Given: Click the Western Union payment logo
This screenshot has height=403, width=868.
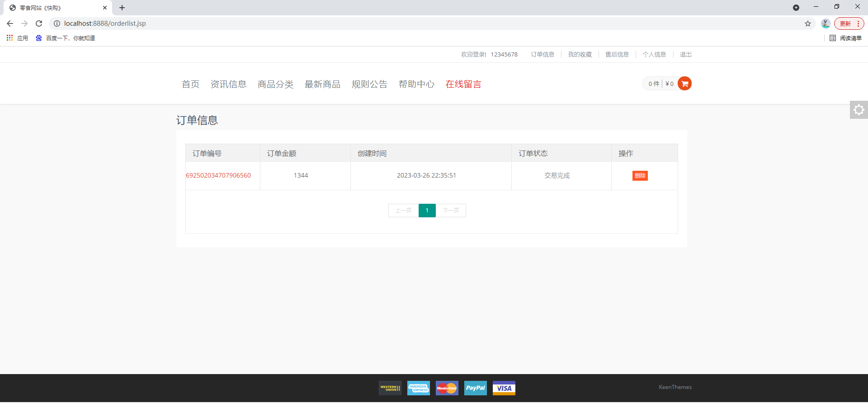Looking at the screenshot, I should [x=390, y=388].
